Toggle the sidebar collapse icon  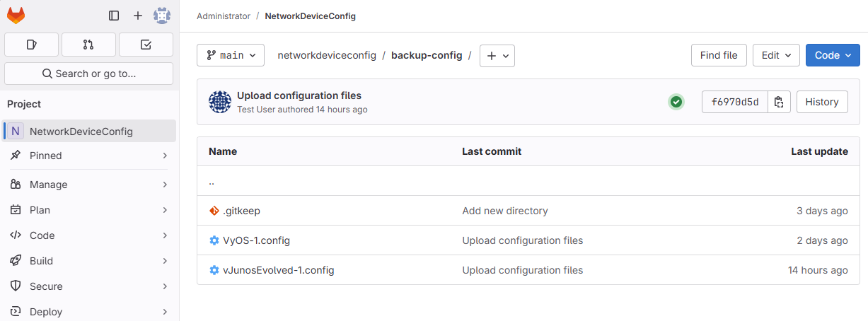tap(114, 16)
